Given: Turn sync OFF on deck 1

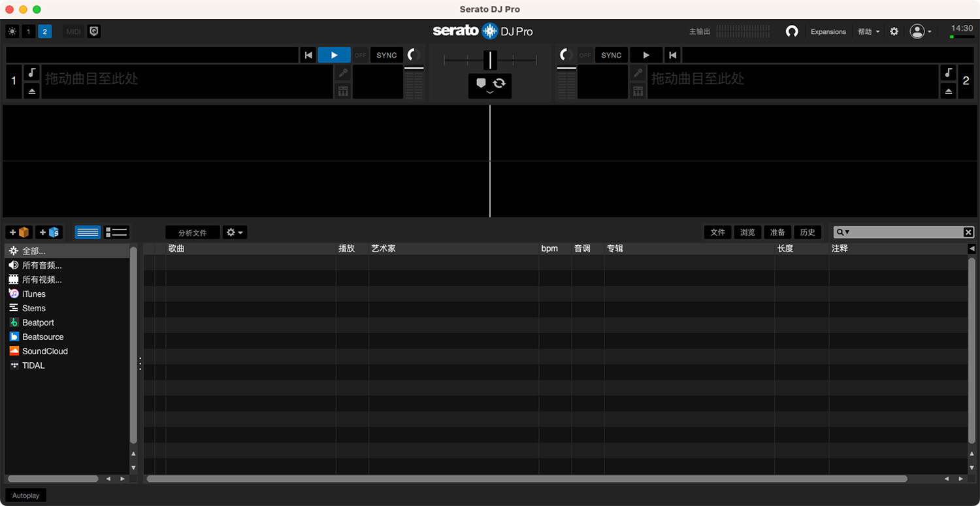Looking at the screenshot, I should tap(360, 55).
